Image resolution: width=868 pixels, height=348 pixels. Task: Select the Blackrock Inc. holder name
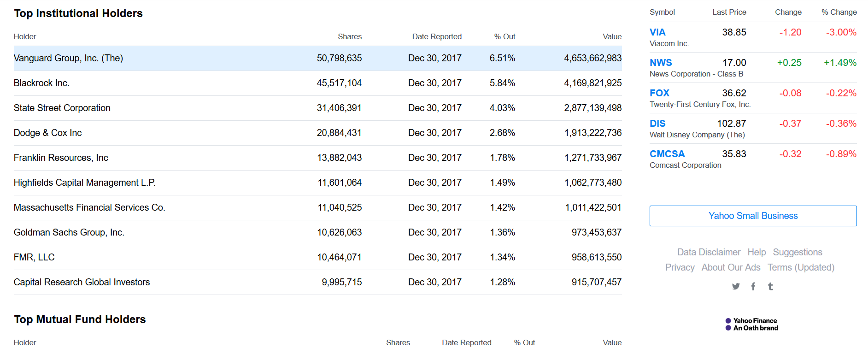[41, 83]
